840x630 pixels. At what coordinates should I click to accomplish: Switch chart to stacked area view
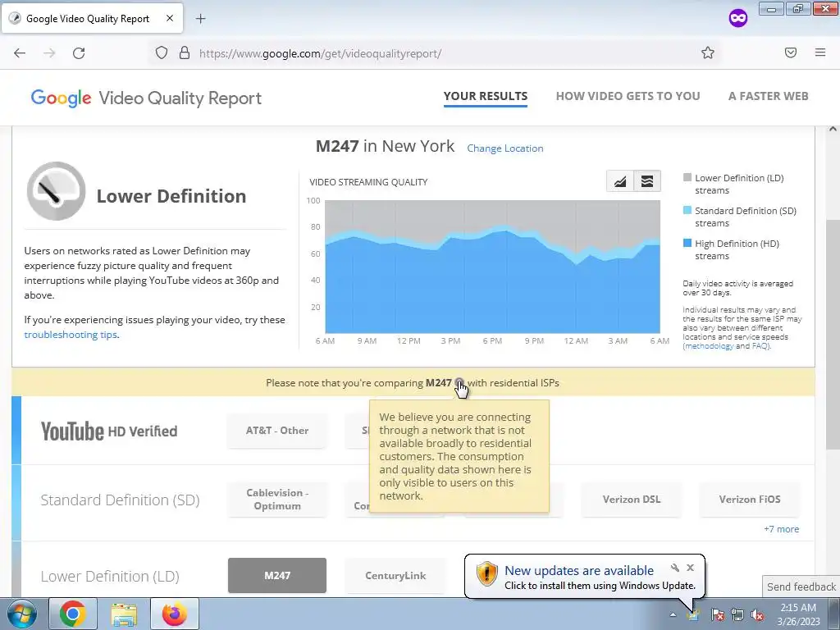647,181
